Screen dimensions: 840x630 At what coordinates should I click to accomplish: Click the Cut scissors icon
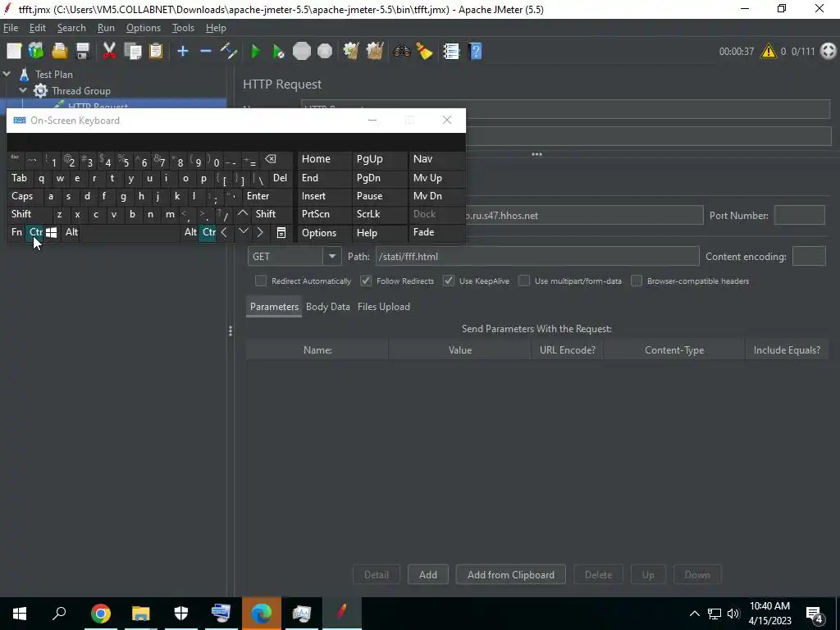(109, 52)
